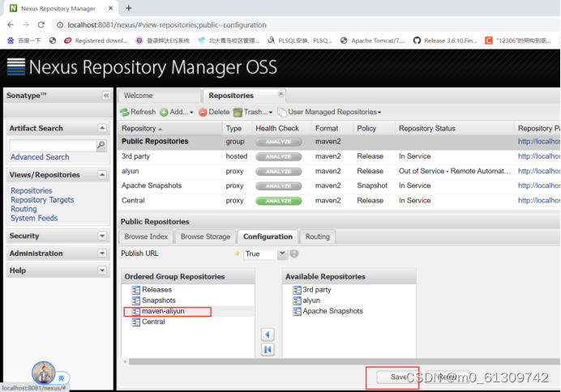Open the Advanced Search link
561x392 pixels.
tap(40, 157)
